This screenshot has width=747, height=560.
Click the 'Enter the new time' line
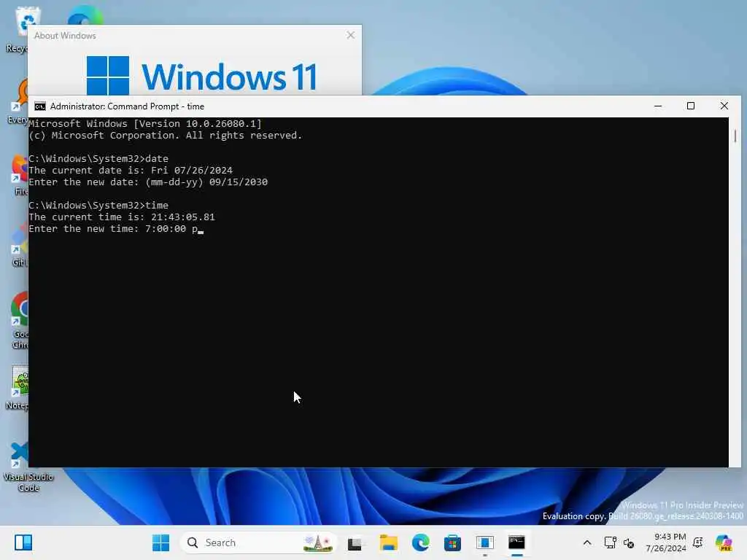coord(116,228)
